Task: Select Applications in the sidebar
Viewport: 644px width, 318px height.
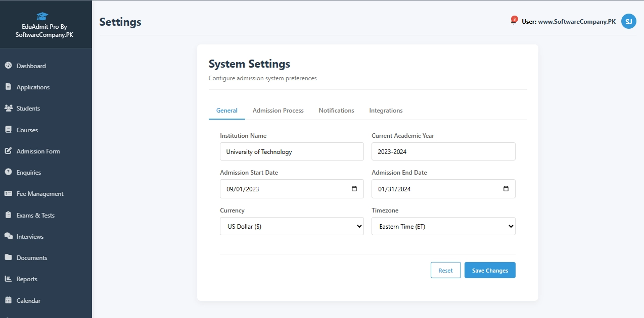Action: [33, 87]
